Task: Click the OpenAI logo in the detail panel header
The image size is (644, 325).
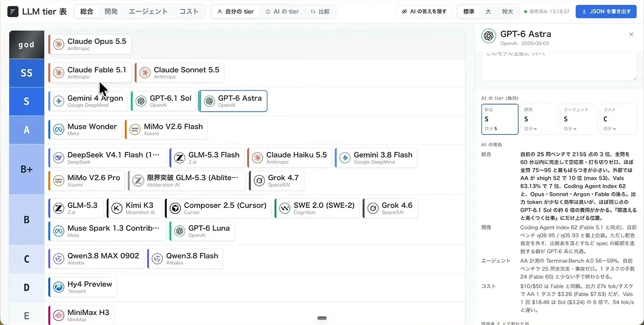Action: pyautogui.click(x=489, y=36)
